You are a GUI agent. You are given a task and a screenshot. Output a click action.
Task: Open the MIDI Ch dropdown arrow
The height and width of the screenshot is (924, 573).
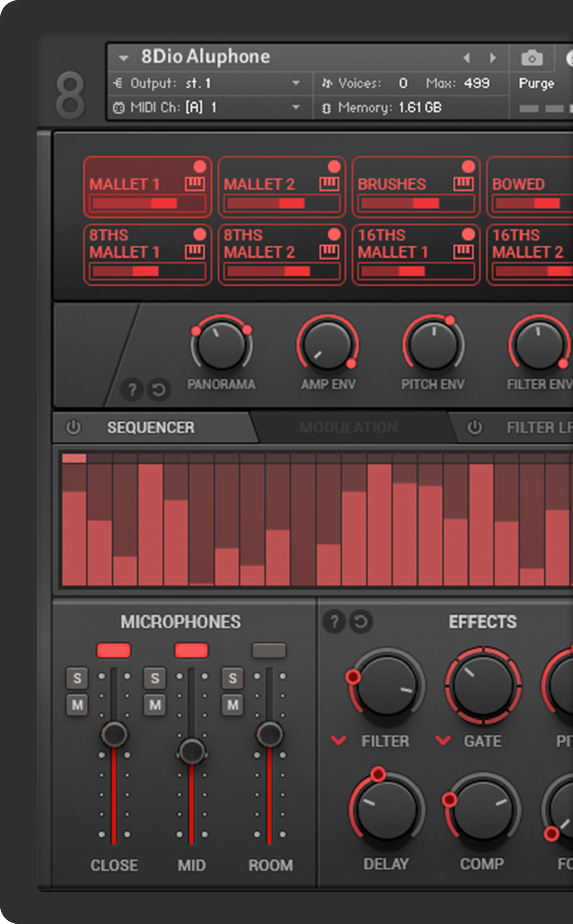[x=296, y=107]
